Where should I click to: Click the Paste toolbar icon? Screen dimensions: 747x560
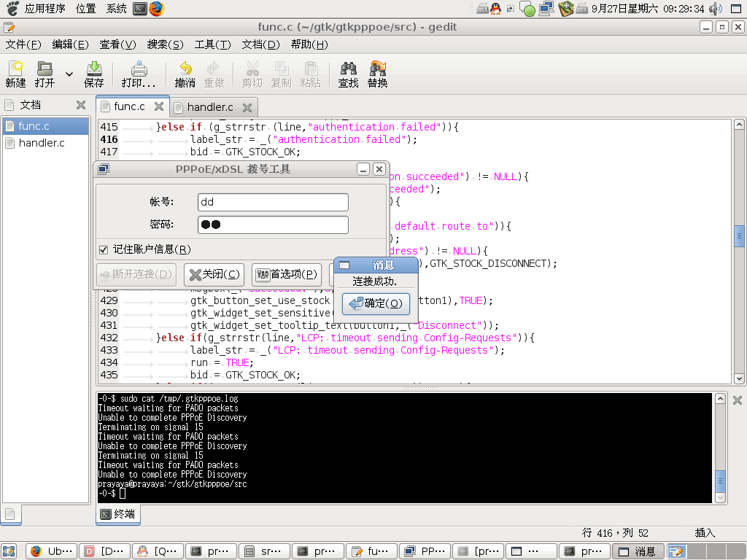(311, 74)
